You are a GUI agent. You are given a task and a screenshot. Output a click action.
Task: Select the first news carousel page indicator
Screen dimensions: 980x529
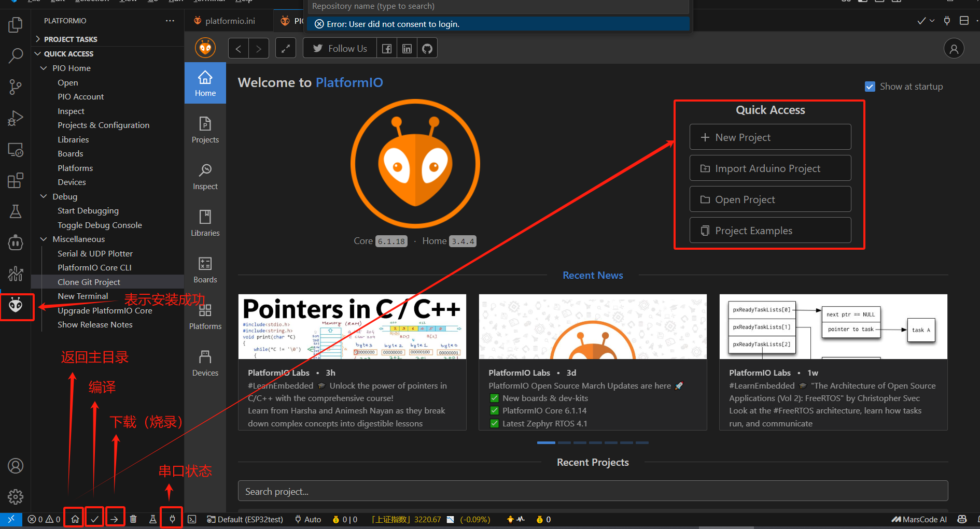546,442
